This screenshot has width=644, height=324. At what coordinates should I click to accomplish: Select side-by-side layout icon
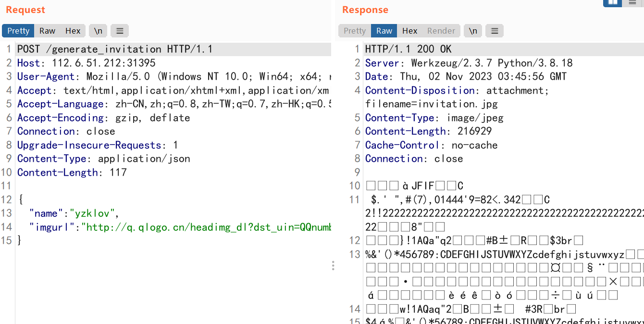point(612,2)
